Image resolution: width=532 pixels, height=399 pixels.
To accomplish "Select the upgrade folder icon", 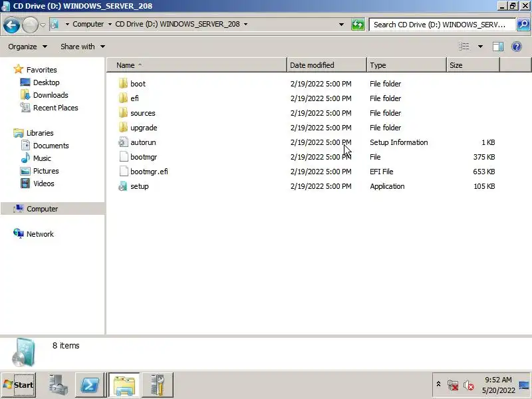I will [x=123, y=127].
